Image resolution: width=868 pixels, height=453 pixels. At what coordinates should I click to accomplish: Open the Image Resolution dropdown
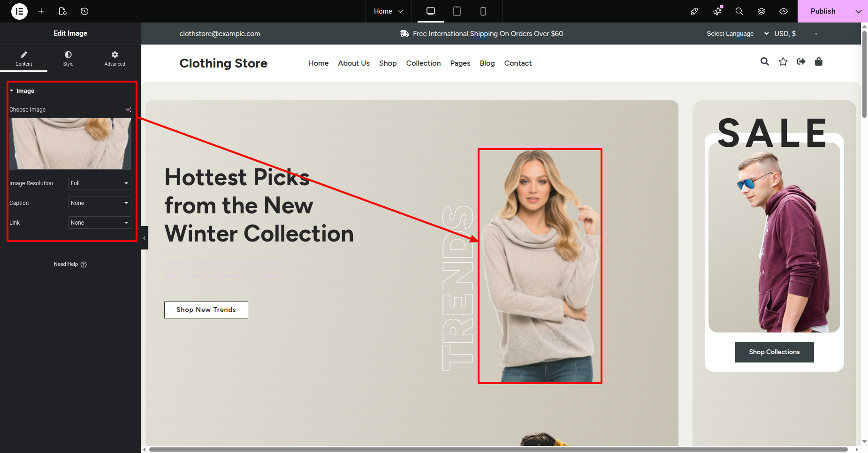click(99, 183)
